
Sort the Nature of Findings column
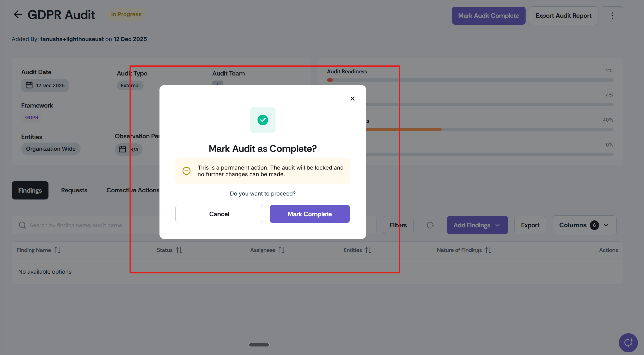click(x=488, y=250)
